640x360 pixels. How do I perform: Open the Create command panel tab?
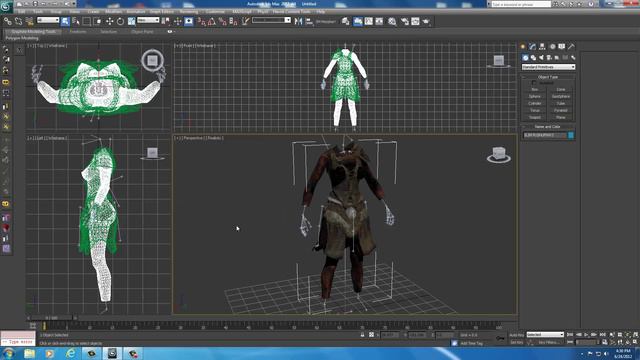pos(522,47)
